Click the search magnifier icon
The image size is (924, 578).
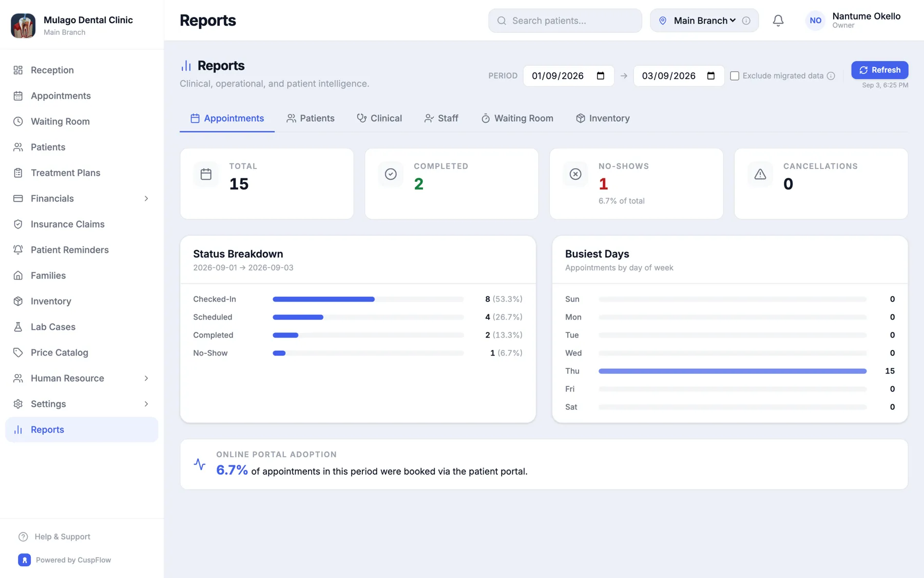(502, 21)
